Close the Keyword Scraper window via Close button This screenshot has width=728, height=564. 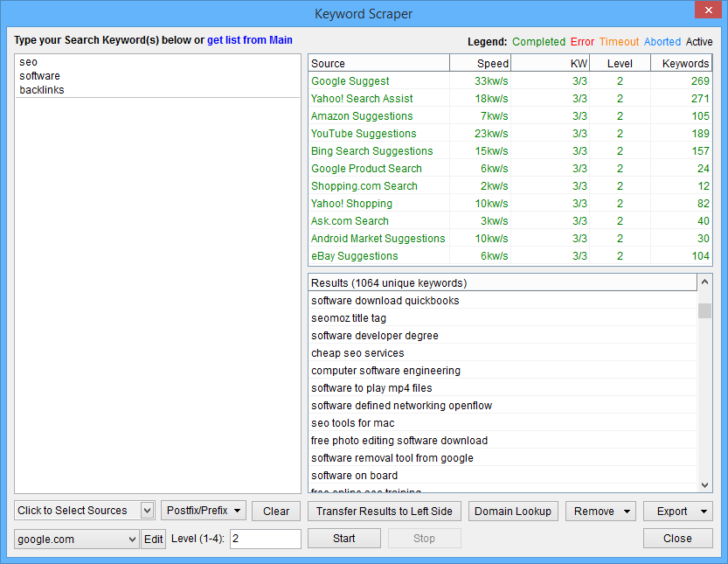(677, 538)
